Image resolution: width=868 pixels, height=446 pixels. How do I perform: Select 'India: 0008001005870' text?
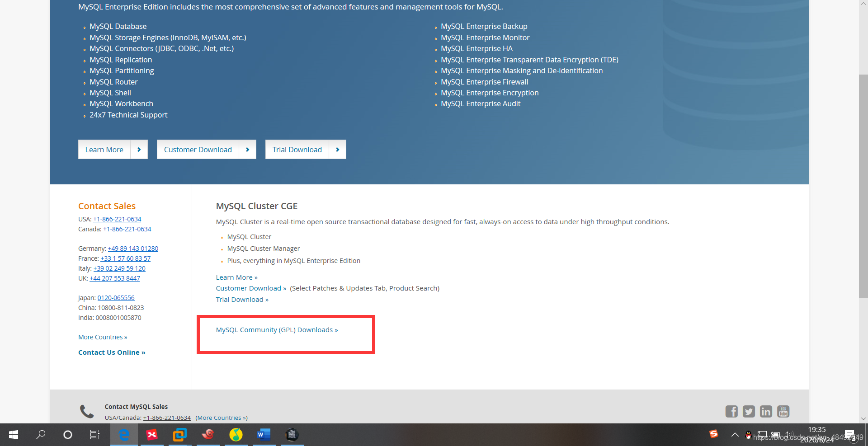pos(109,318)
